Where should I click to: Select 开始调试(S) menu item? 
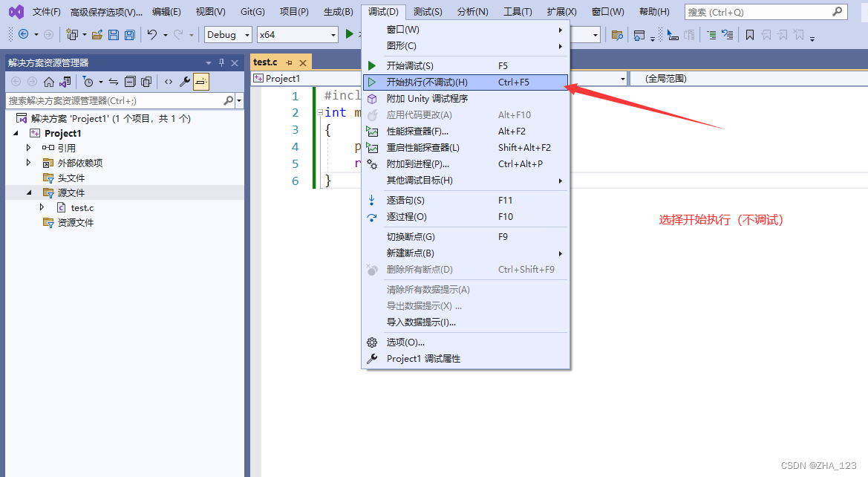click(466, 65)
